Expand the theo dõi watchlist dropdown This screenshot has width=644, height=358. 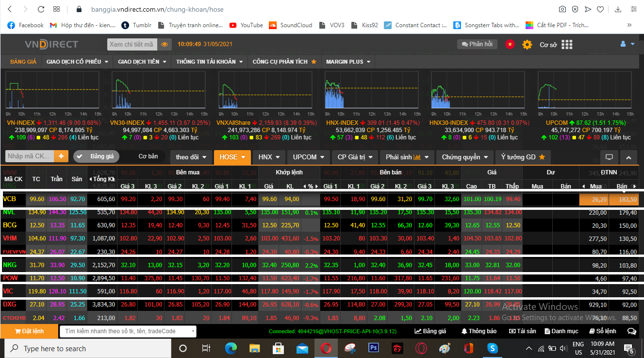click(191, 157)
